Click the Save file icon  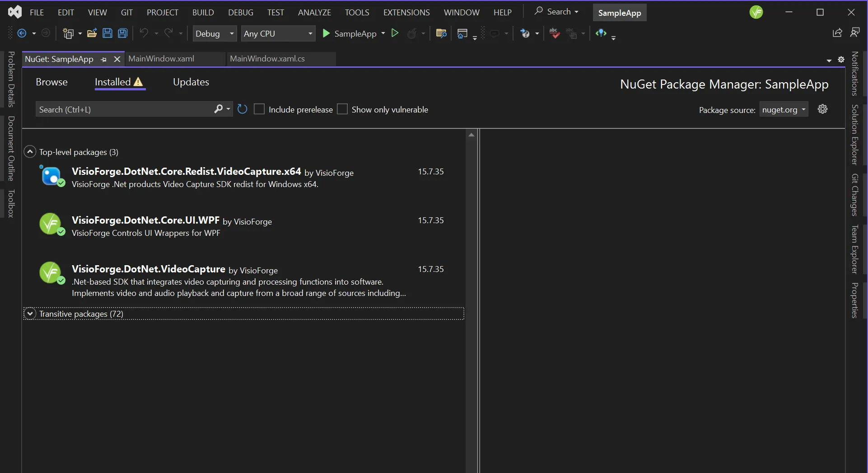pos(107,33)
